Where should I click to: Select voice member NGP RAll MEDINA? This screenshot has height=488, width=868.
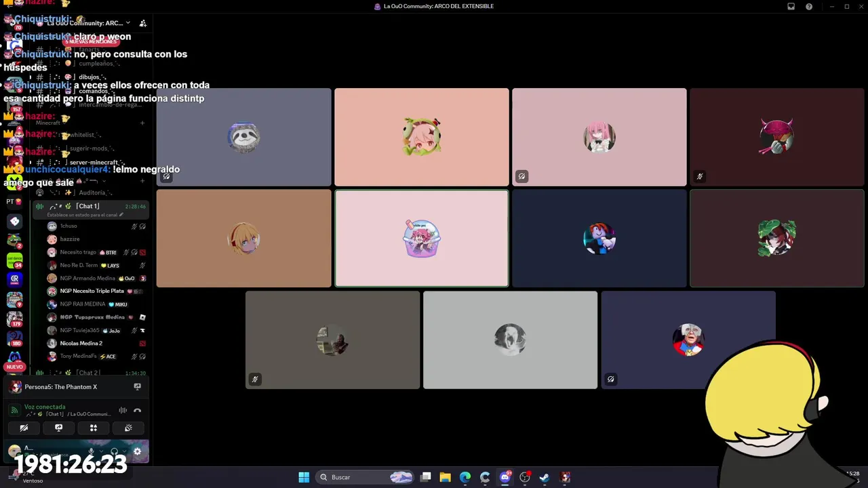(96, 304)
